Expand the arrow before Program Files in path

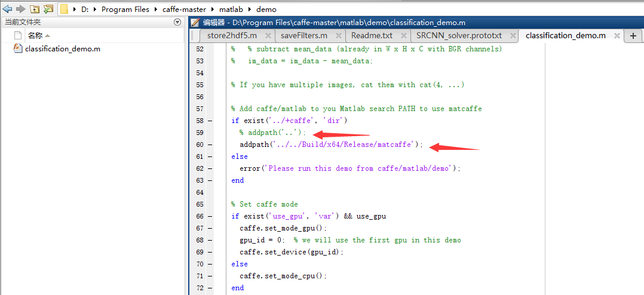[96, 9]
